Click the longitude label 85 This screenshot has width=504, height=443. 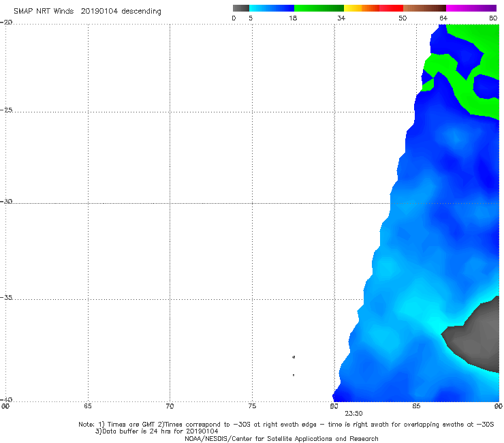416,406
